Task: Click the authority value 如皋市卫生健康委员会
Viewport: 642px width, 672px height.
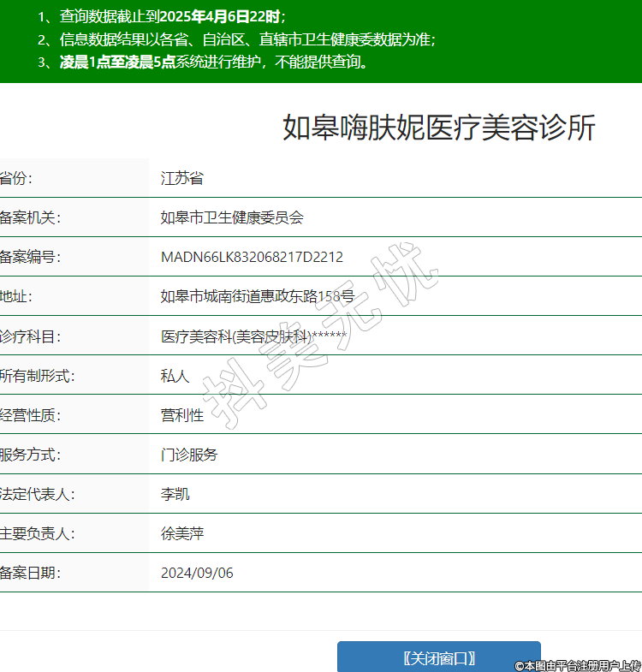Action: (x=232, y=217)
